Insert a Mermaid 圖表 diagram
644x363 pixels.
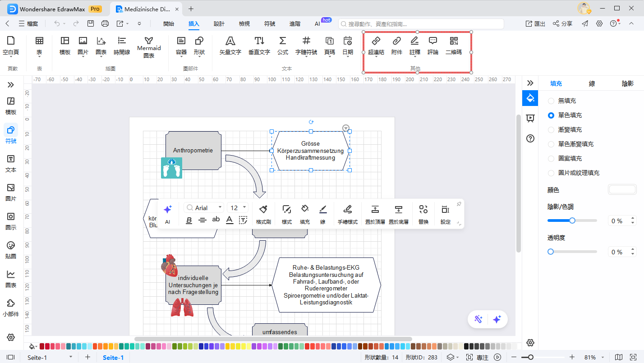149,47
